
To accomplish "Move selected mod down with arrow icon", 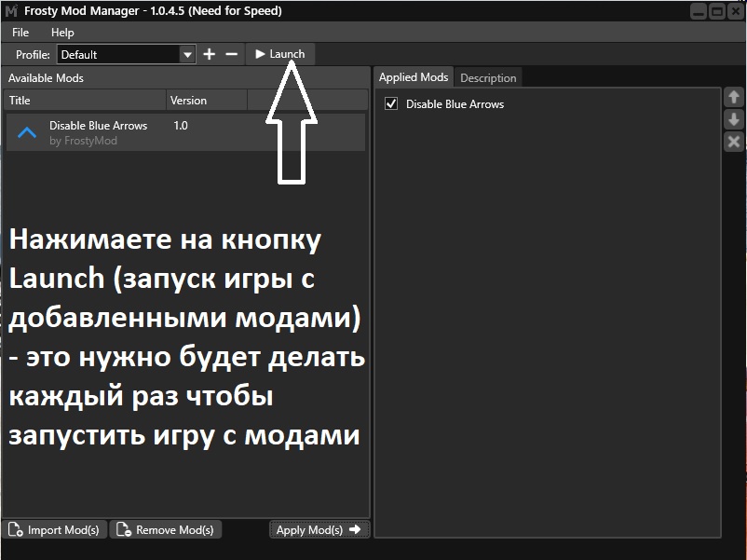I will 734,119.
